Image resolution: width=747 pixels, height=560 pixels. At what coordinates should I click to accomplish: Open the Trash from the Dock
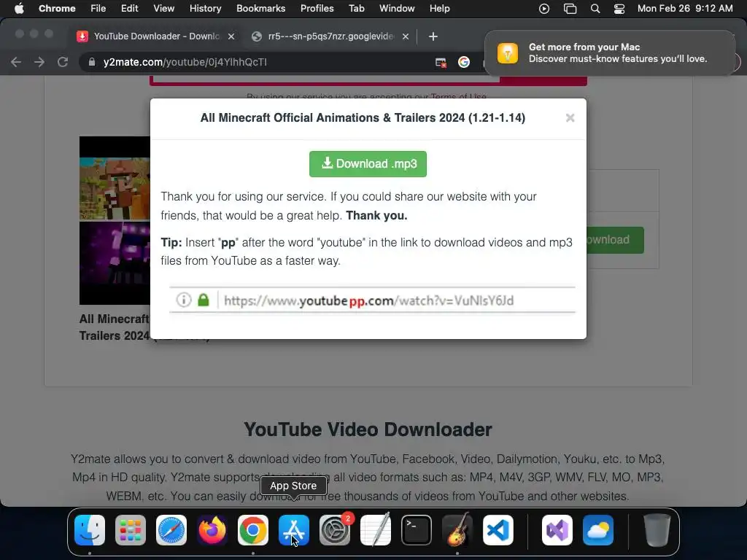(657, 530)
